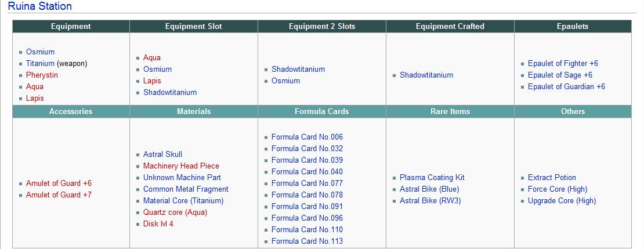The image size is (644, 249).
Task: Click Formula Card No.113
Action: [x=307, y=241]
